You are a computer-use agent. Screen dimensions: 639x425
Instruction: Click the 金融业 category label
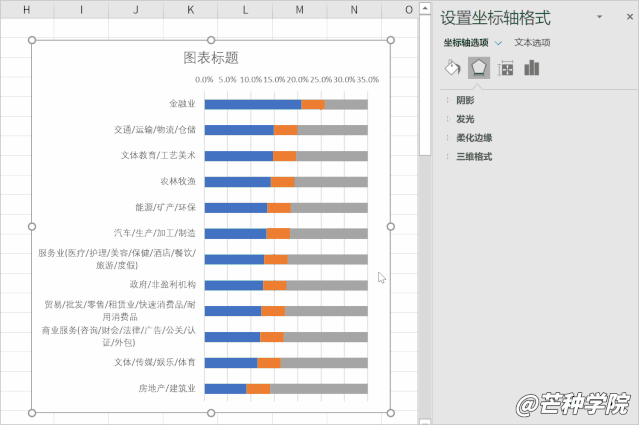[x=182, y=104]
